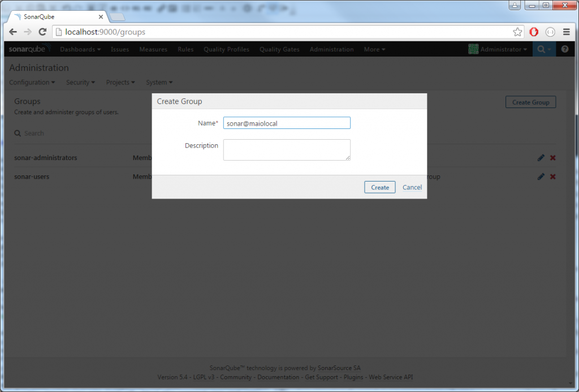Select Administration in the top navbar
Viewport: 579px width, 392px height.
331,49
